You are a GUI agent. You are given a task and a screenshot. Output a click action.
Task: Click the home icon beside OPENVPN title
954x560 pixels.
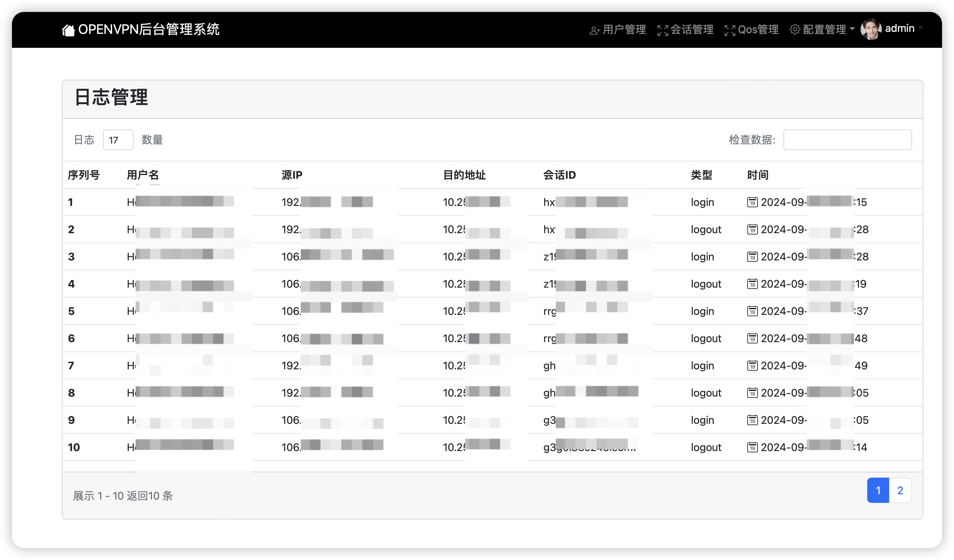click(68, 30)
